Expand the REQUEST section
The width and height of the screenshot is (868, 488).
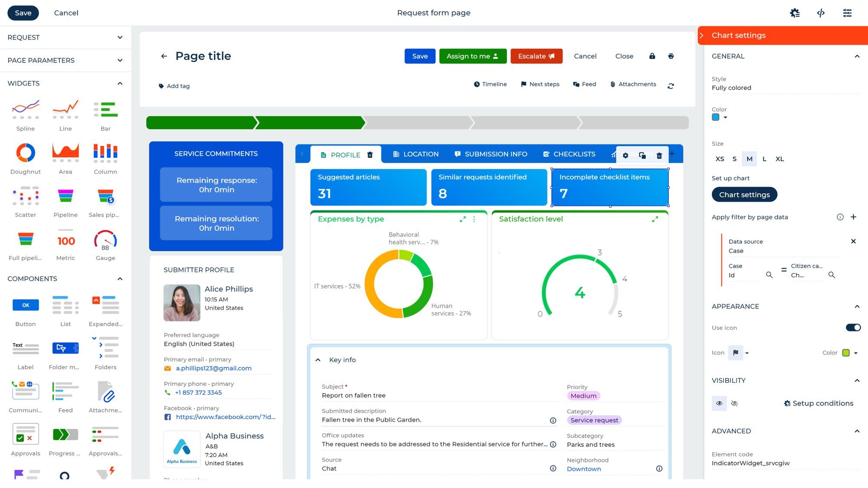coord(66,37)
